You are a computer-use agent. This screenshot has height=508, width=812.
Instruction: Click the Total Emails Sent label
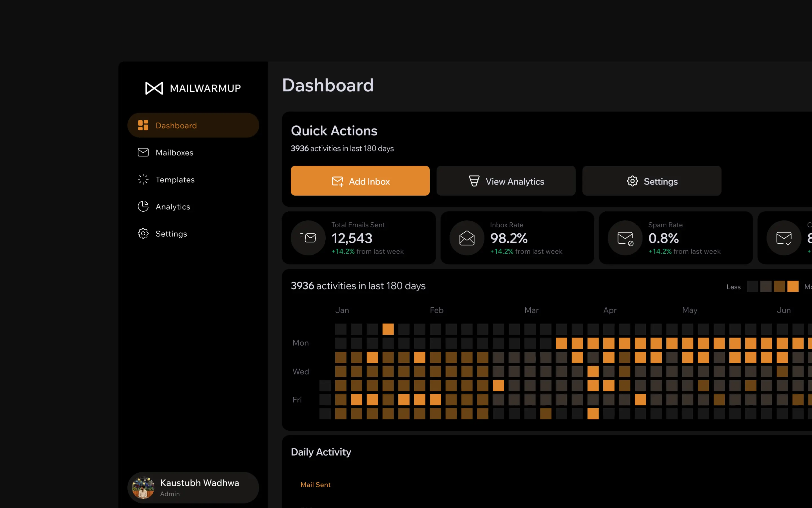(x=358, y=225)
